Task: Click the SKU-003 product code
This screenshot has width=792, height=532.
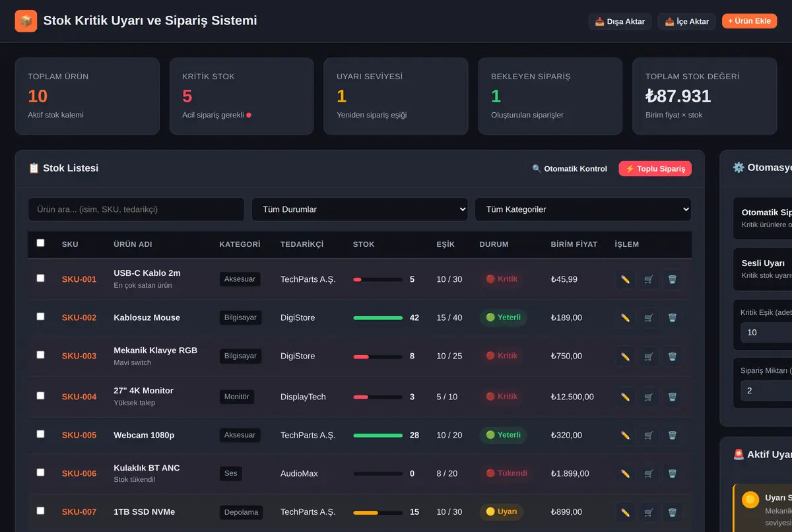Action: 79,356
